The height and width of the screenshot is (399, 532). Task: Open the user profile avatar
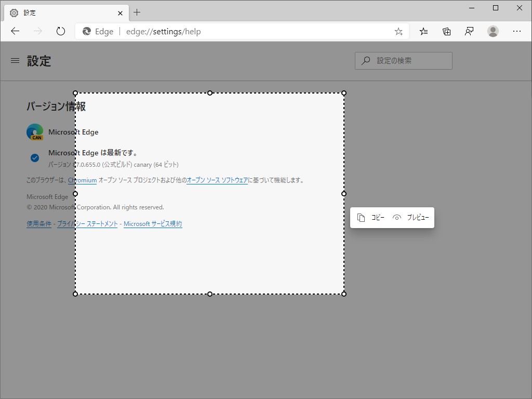[493, 31]
